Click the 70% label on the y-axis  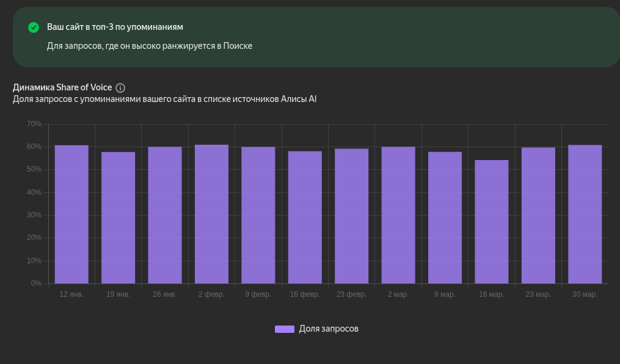34,124
